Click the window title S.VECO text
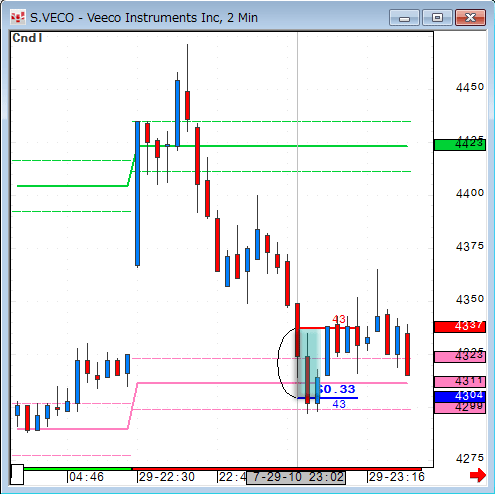 tap(52, 18)
